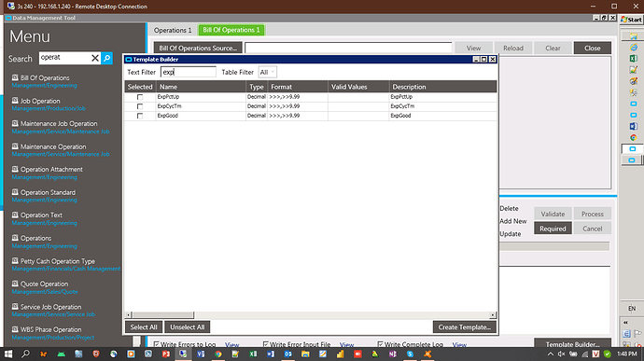Open Bill Of Operations menu item icon
The image size is (644, 361).
coord(15,77)
